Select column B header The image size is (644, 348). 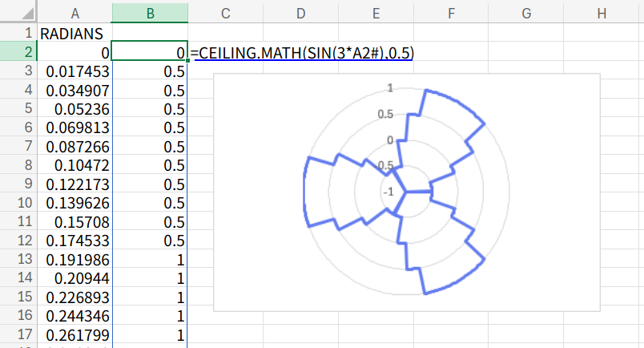(x=150, y=13)
